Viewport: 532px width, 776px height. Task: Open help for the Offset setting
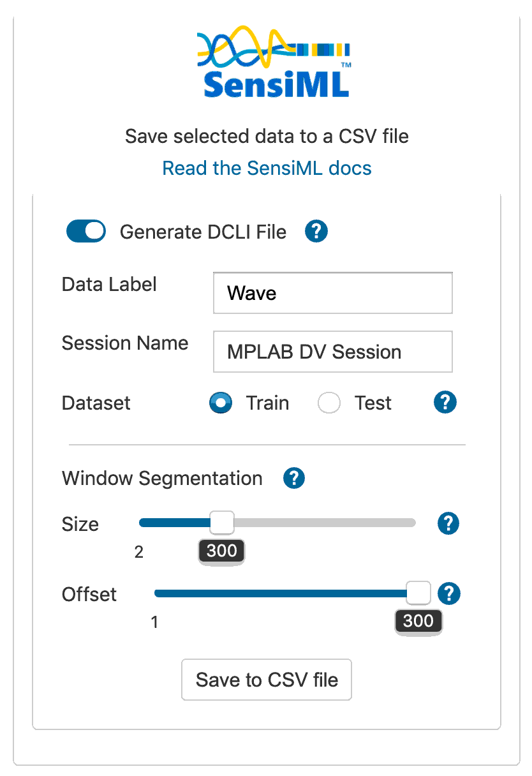click(x=448, y=593)
